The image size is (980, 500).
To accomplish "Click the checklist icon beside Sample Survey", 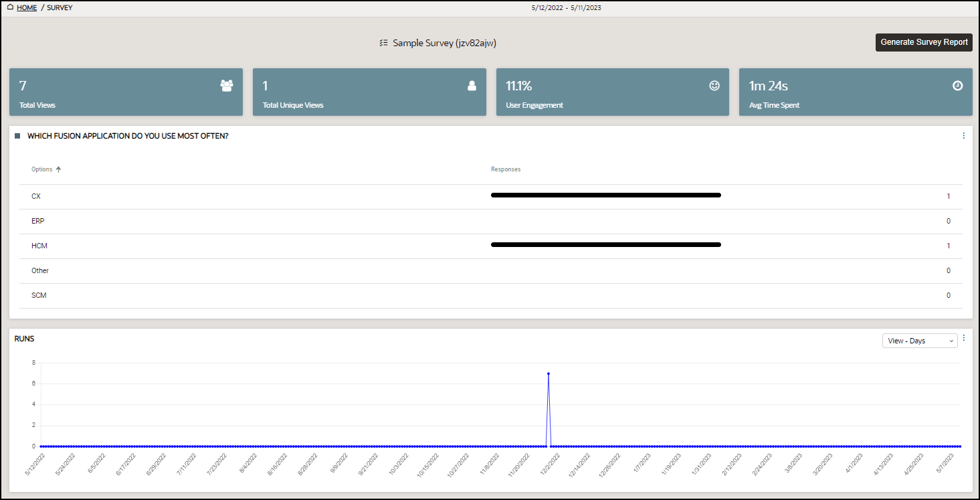I will click(x=383, y=43).
